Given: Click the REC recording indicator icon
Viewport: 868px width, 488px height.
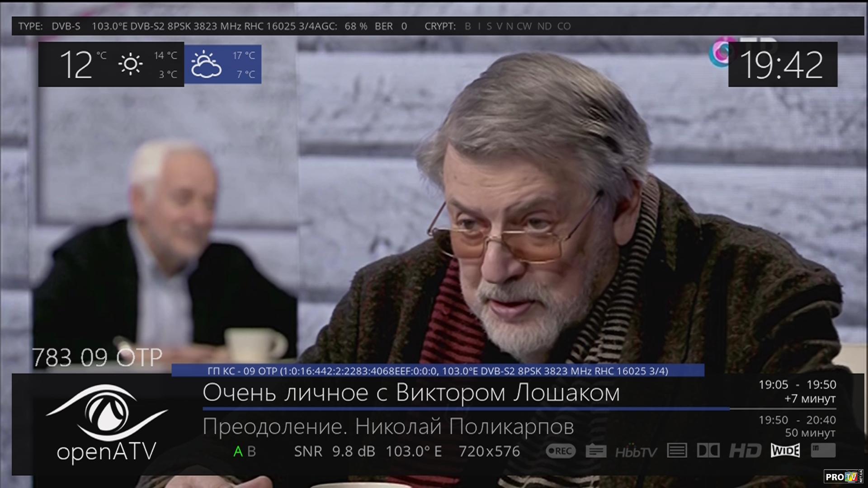Looking at the screenshot, I should [x=560, y=451].
